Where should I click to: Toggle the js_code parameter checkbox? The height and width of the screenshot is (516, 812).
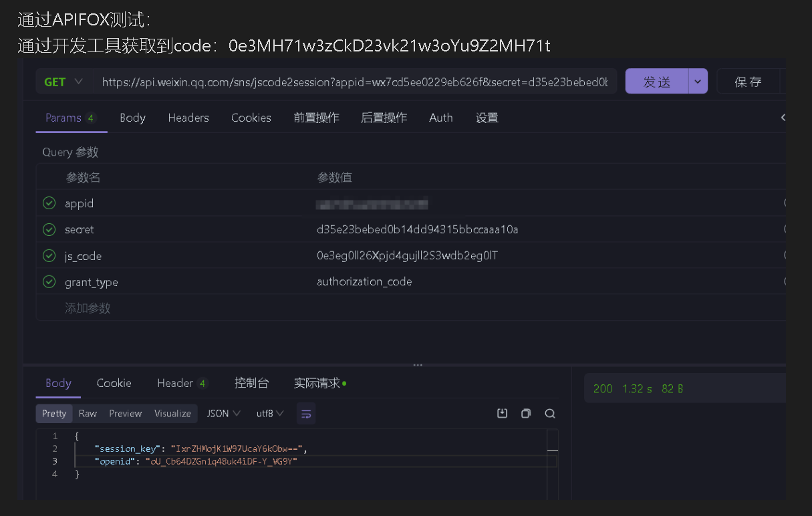tap(49, 255)
